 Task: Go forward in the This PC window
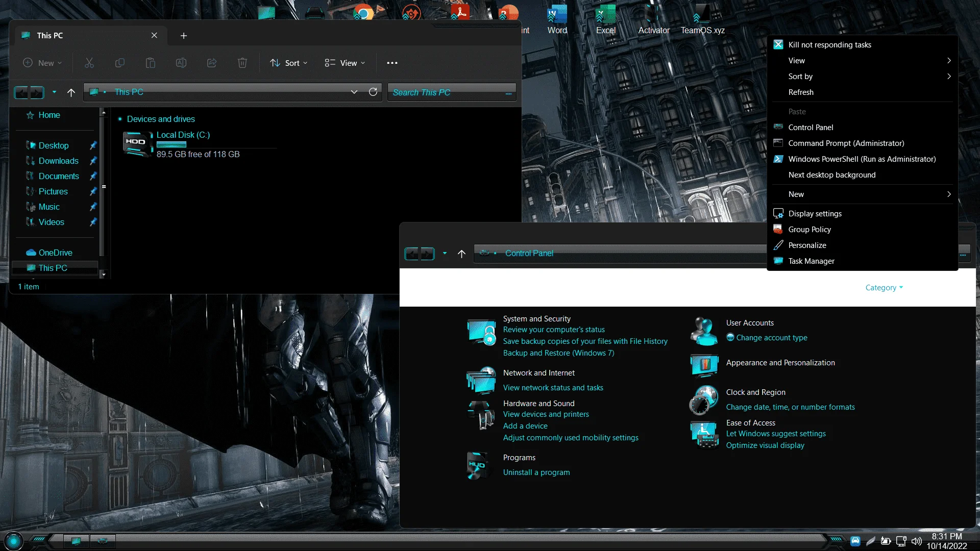coord(37,92)
